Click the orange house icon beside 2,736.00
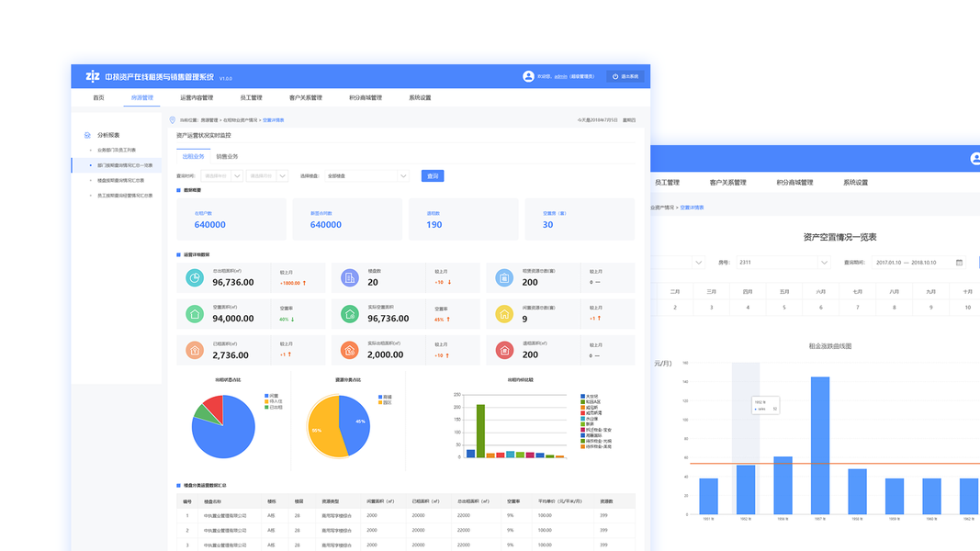Screen dimensions: 980x551 (x=195, y=351)
